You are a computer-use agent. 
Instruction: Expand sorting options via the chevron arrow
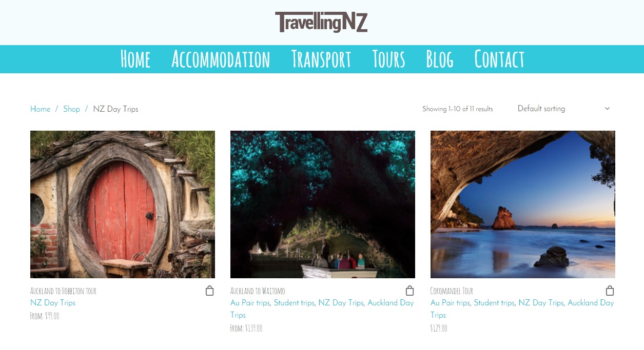607,109
